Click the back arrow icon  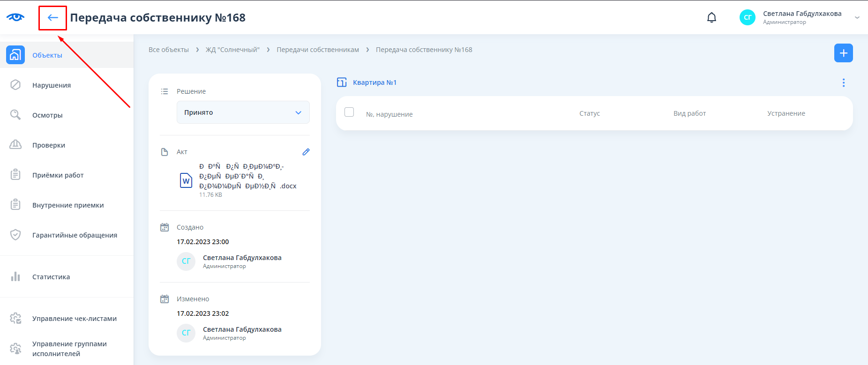[x=52, y=18]
